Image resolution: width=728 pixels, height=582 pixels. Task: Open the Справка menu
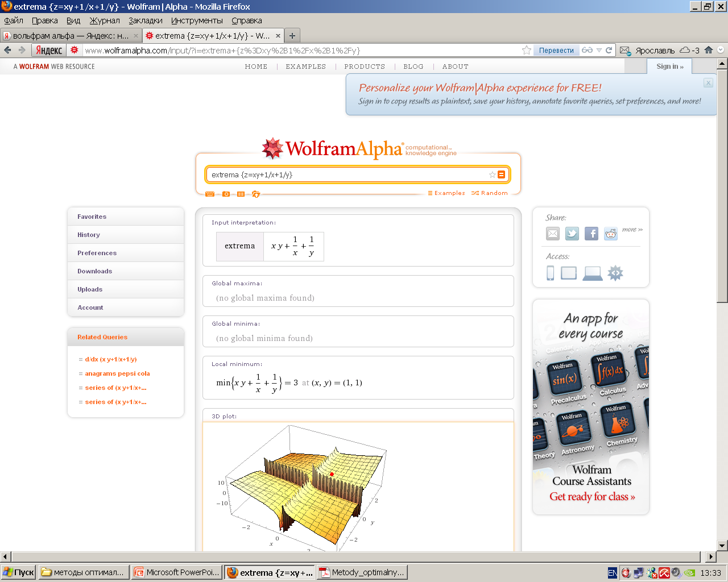click(247, 20)
